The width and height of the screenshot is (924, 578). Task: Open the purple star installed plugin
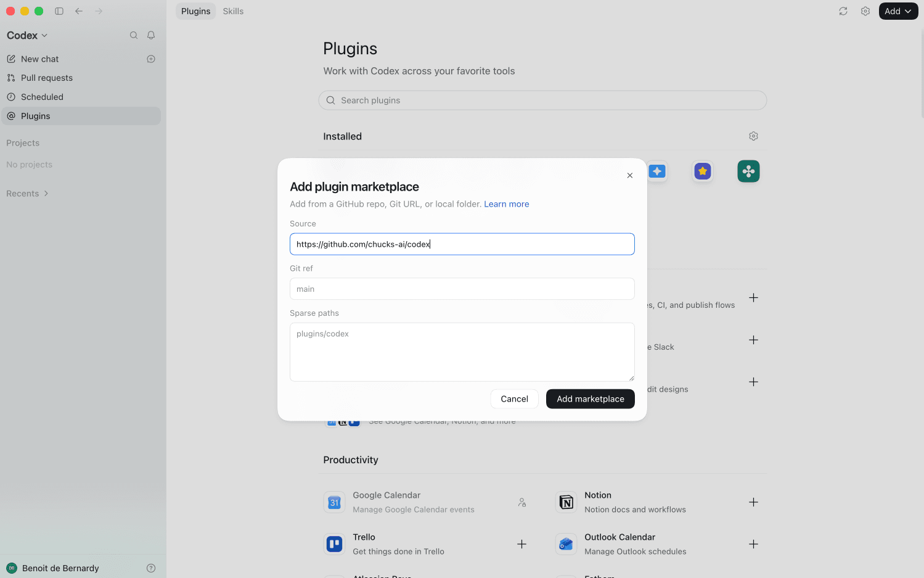tap(703, 171)
